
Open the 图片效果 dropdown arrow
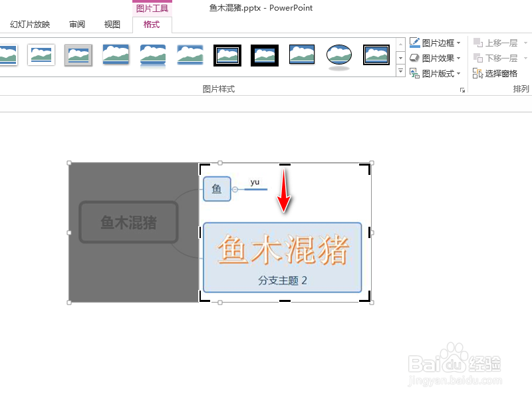[x=459, y=59]
